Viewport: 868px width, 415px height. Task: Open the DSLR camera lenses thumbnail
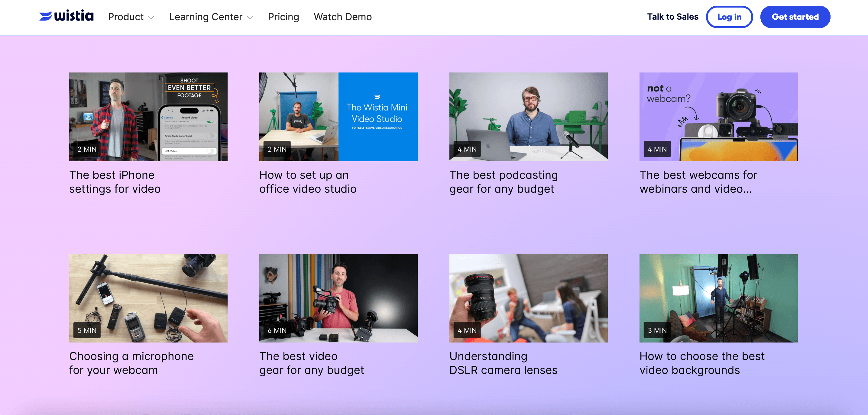(x=528, y=298)
